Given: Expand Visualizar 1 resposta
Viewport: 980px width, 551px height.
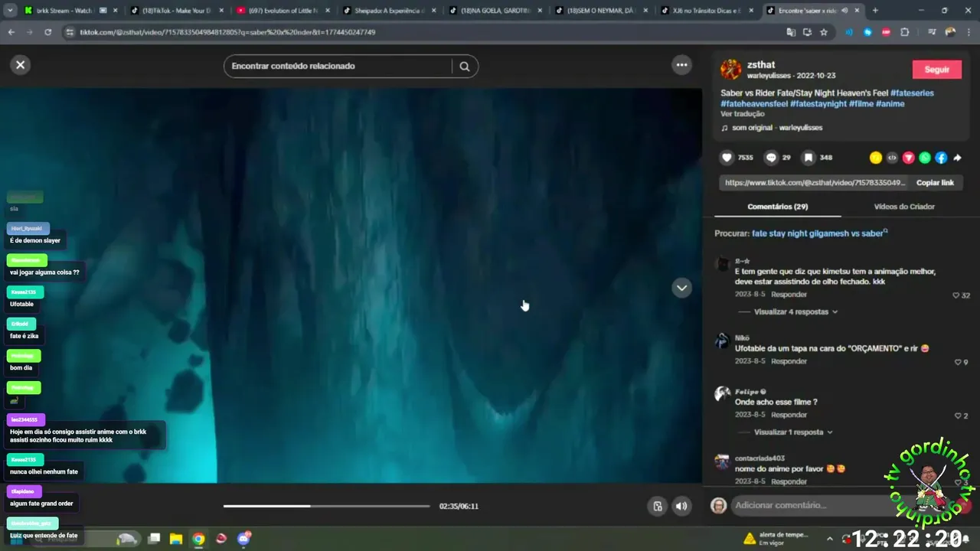Looking at the screenshot, I should click(x=793, y=432).
